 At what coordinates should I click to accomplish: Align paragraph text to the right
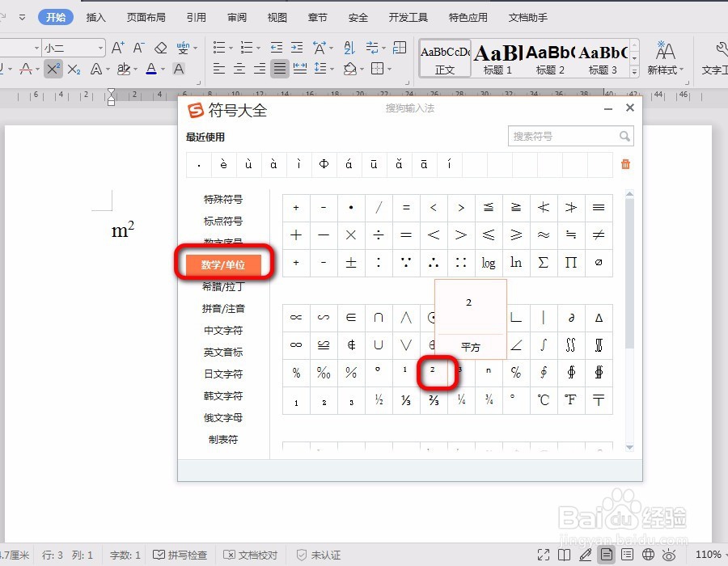click(x=260, y=69)
